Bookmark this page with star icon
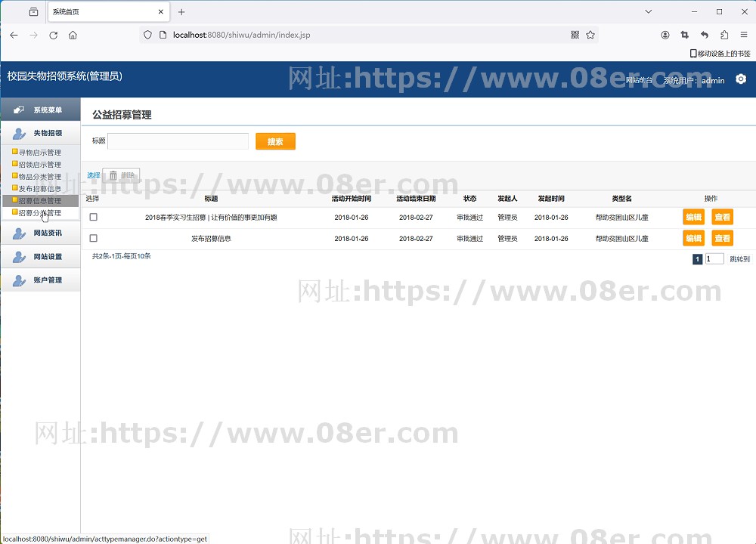756x544 pixels. click(590, 35)
